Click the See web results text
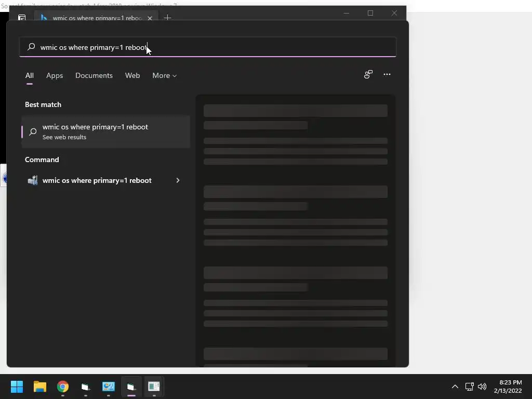The image size is (532, 399). coord(64,137)
